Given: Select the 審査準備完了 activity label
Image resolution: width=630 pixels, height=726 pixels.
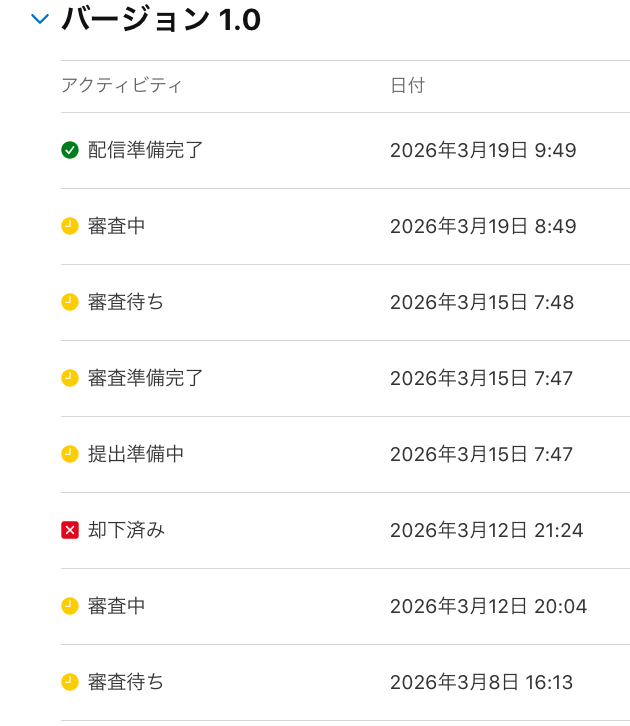Looking at the screenshot, I should (145, 378).
